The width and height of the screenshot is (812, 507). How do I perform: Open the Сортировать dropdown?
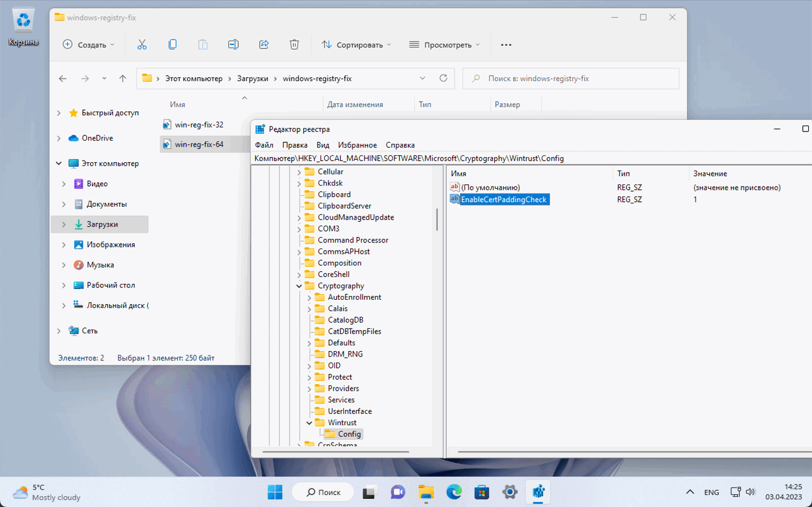(x=356, y=45)
